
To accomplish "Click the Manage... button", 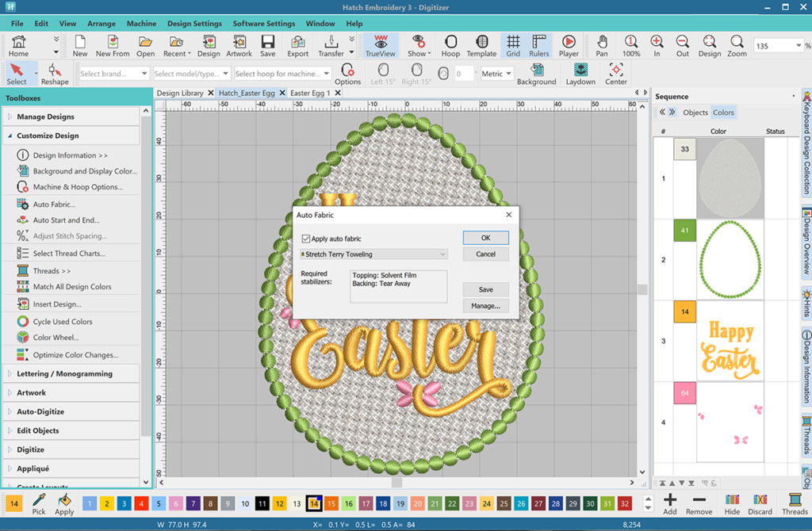I will pos(485,306).
